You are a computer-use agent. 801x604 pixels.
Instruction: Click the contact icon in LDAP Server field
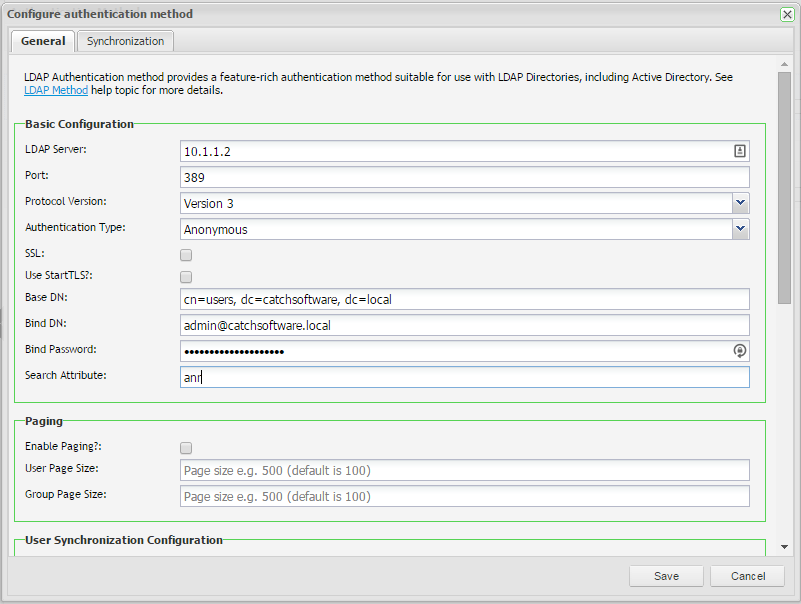[x=740, y=151]
